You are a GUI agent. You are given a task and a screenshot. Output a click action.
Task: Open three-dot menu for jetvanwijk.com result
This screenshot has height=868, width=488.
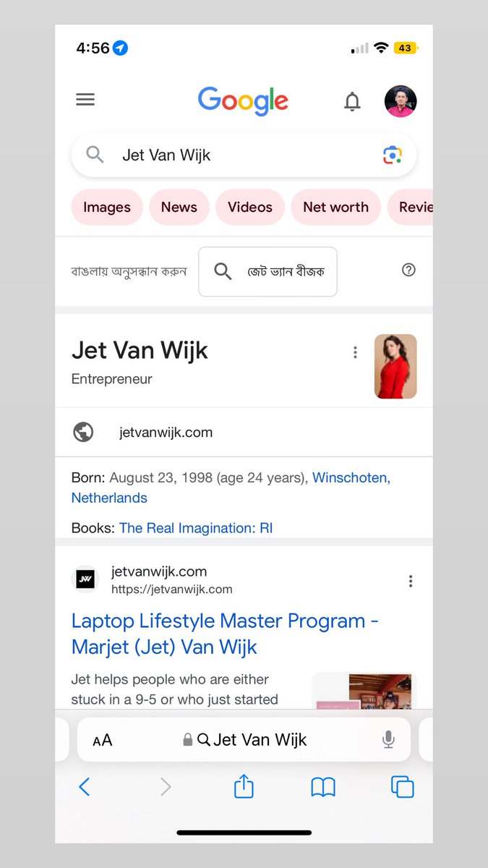click(411, 581)
